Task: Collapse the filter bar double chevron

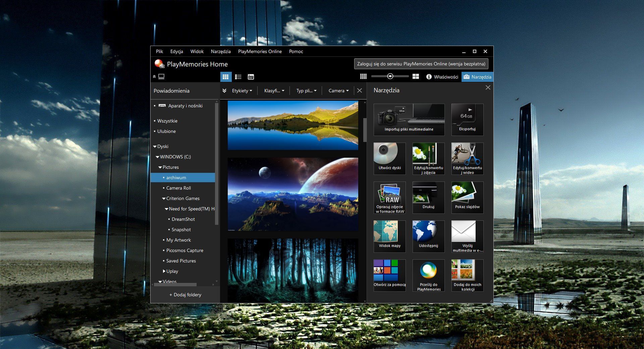Action: 224,91
